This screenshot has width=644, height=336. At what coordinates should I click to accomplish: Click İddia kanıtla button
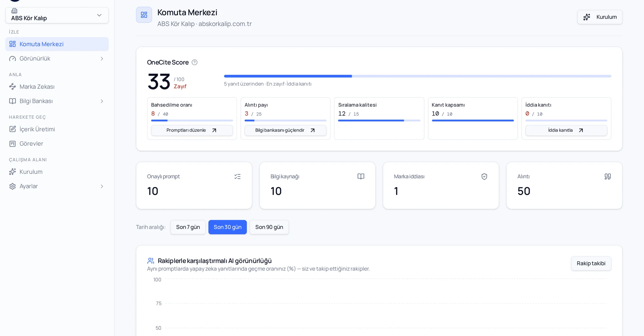tap(566, 130)
